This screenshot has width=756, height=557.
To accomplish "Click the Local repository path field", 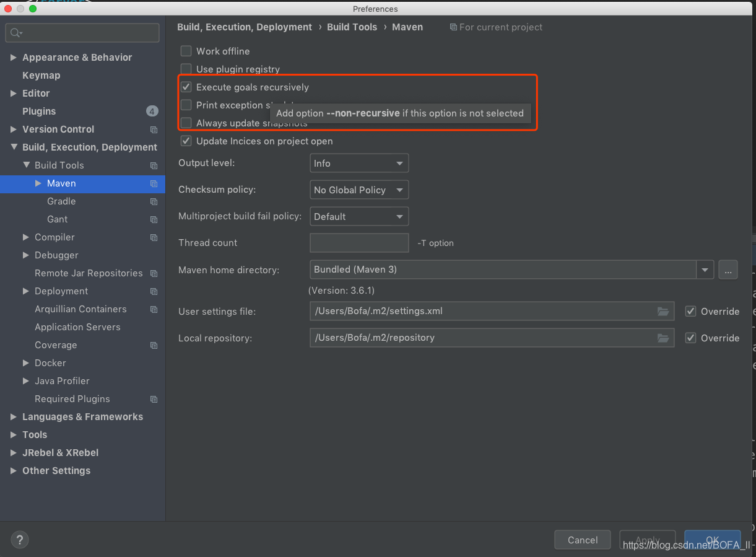I will 492,338.
